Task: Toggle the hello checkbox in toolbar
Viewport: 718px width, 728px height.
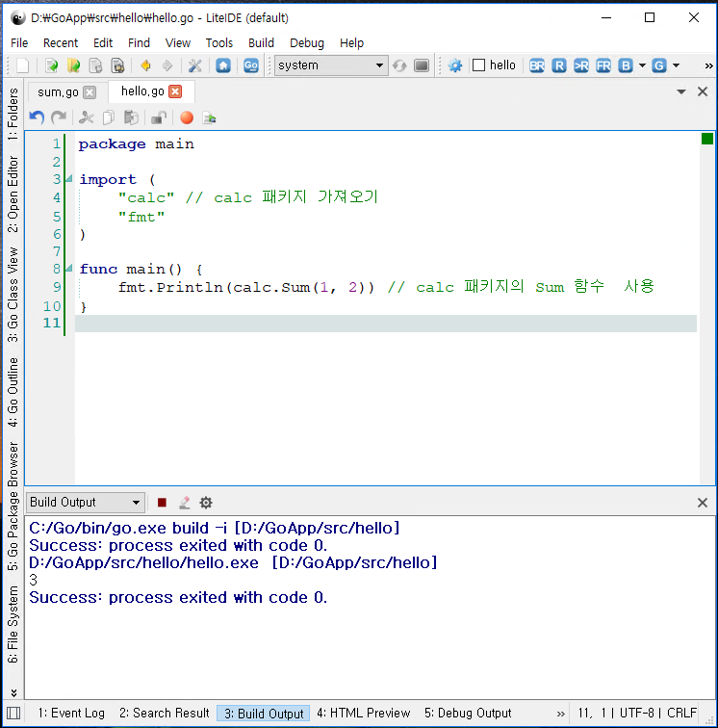Action: pyautogui.click(x=478, y=65)
